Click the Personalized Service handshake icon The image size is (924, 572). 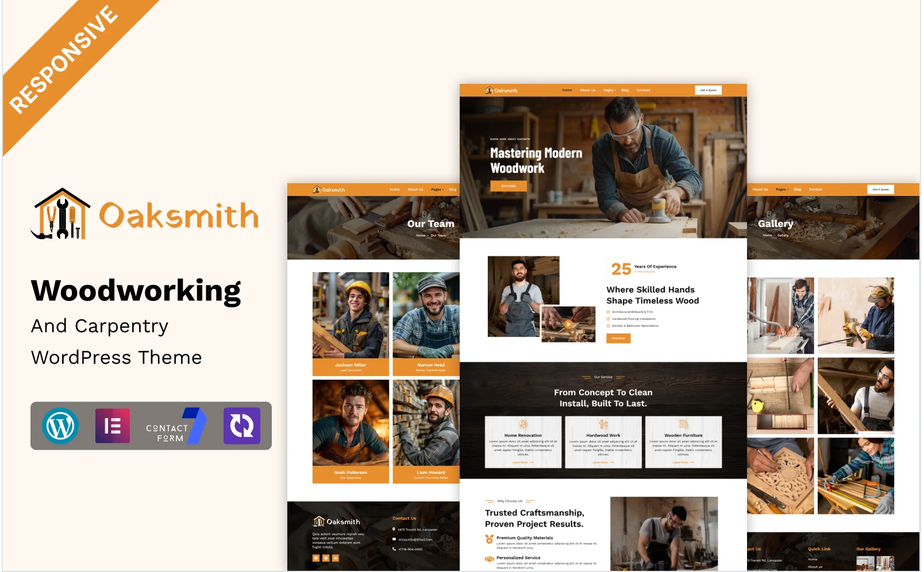coord(489,559)
